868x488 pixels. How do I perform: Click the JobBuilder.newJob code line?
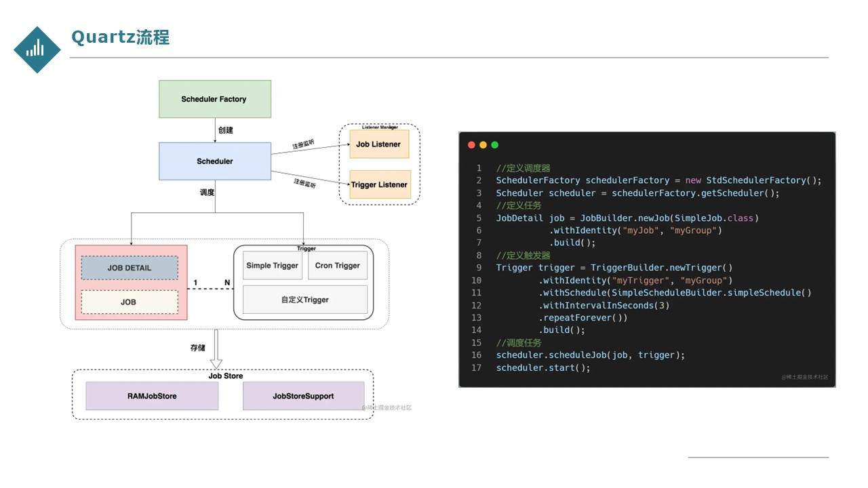coord(627,218)
